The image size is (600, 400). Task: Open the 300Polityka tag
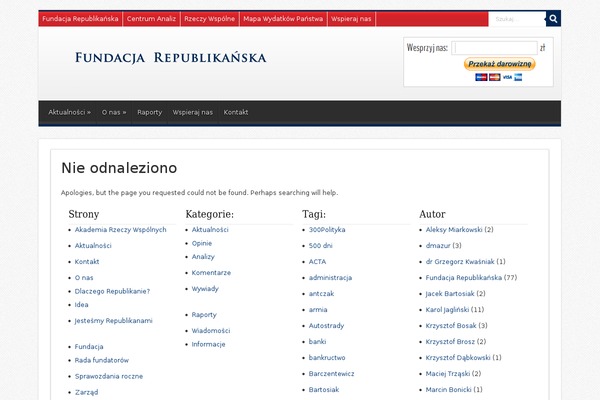327,230
